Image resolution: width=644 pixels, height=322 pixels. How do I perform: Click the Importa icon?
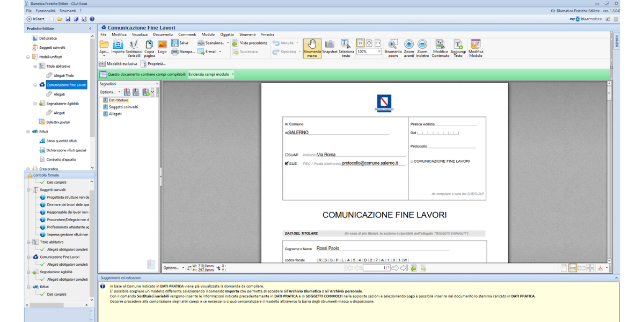[118, 47]
